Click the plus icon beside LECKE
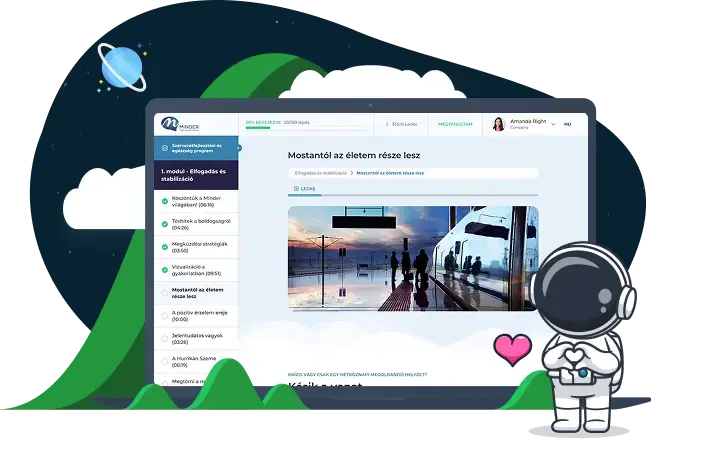 click(x=296, y=189)
